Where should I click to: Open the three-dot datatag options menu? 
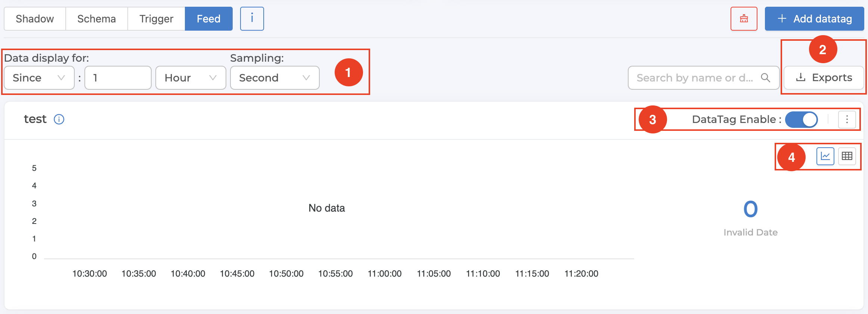pos(847,120)
